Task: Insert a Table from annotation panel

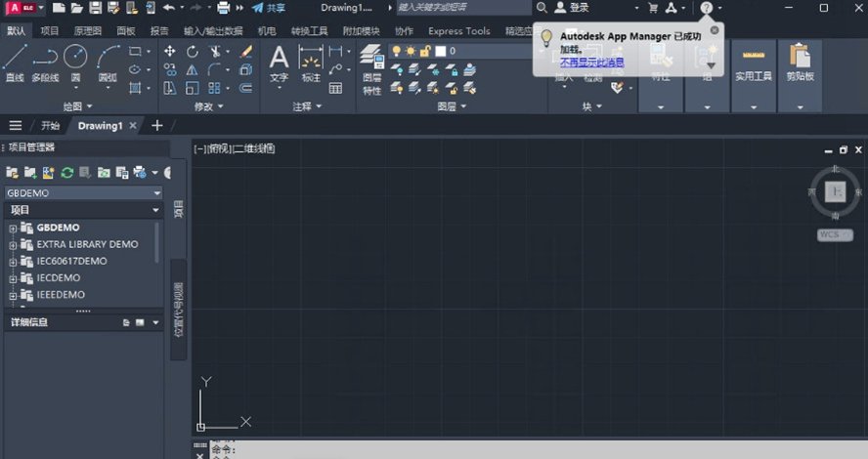Action: coord(335,89)
